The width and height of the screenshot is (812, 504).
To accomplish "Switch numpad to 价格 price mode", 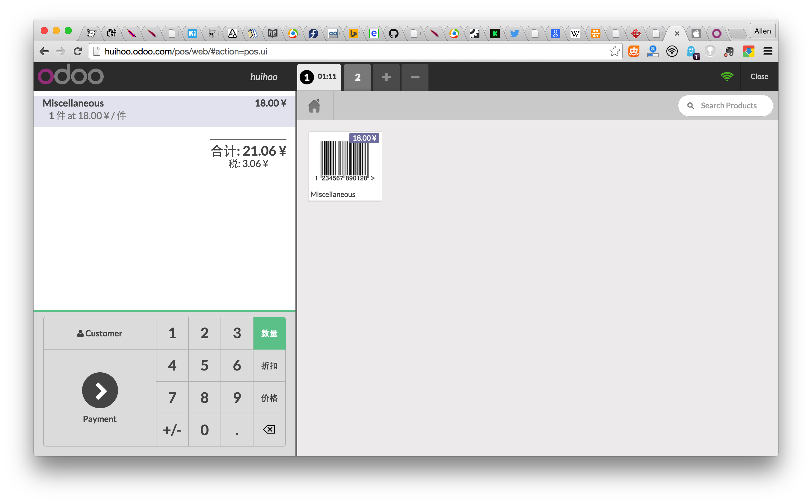I will tap(269, 398).
